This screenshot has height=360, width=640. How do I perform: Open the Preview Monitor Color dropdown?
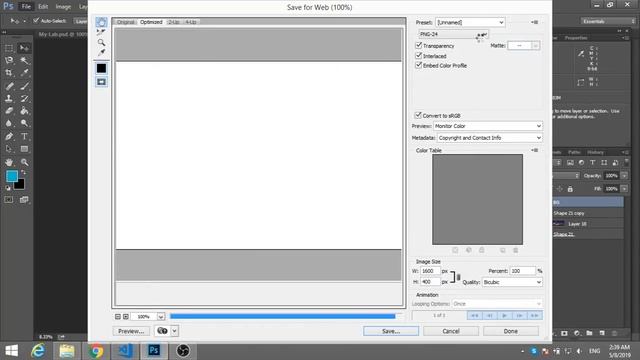[488, 126]
